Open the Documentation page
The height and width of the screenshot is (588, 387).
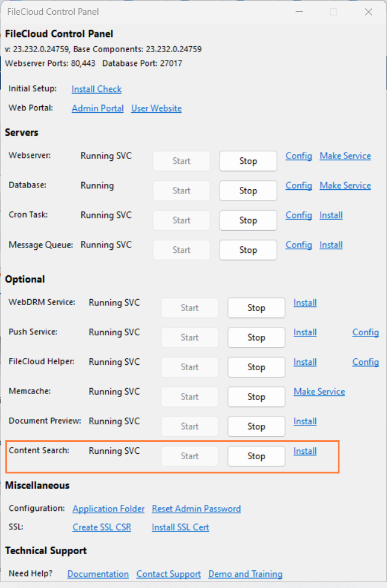click(x=98, y=574)
